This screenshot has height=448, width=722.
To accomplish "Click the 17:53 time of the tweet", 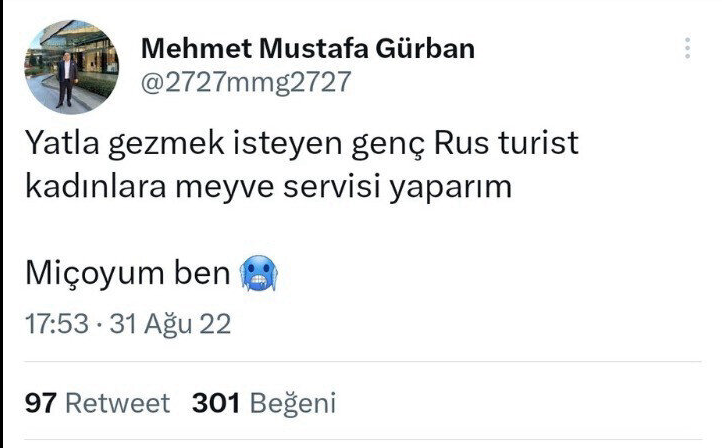I will [55, 324].
